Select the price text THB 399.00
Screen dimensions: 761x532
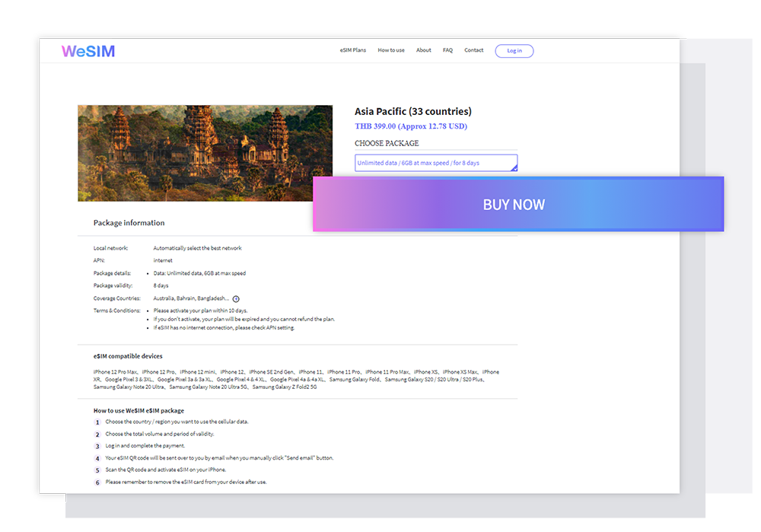click(375, 126)
